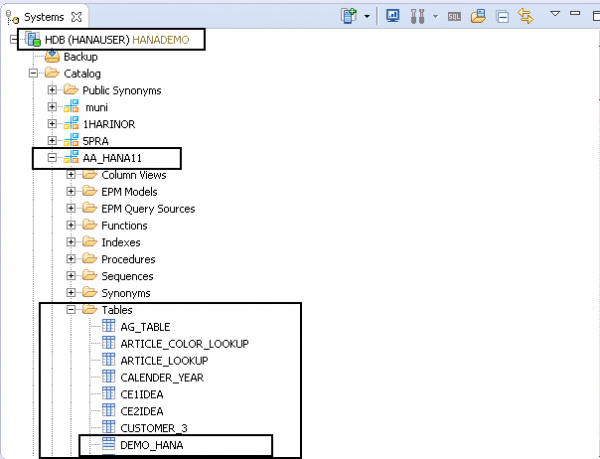
Task: Click the find system folder icon
Action: point(478,16)
